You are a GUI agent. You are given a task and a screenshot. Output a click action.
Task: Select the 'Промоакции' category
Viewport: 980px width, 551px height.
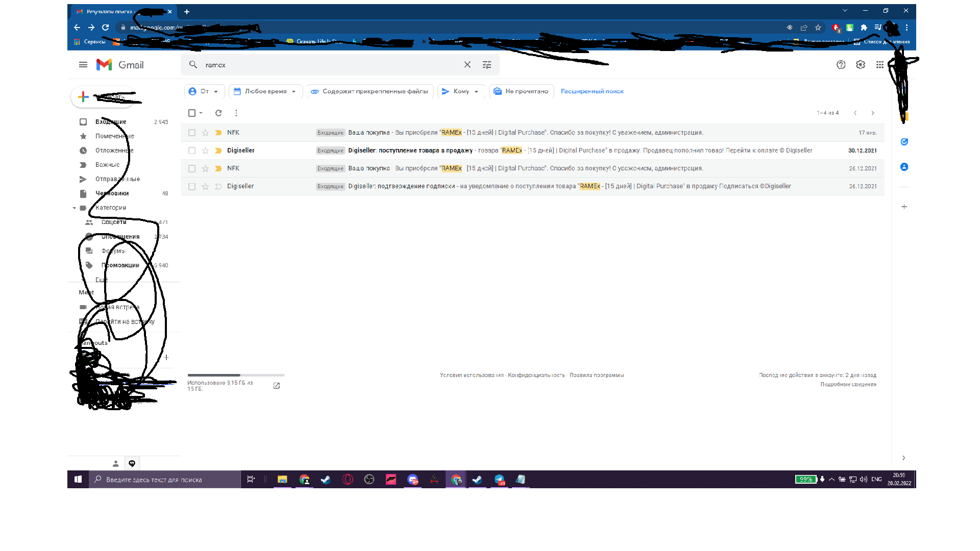(x=120, y=265)
